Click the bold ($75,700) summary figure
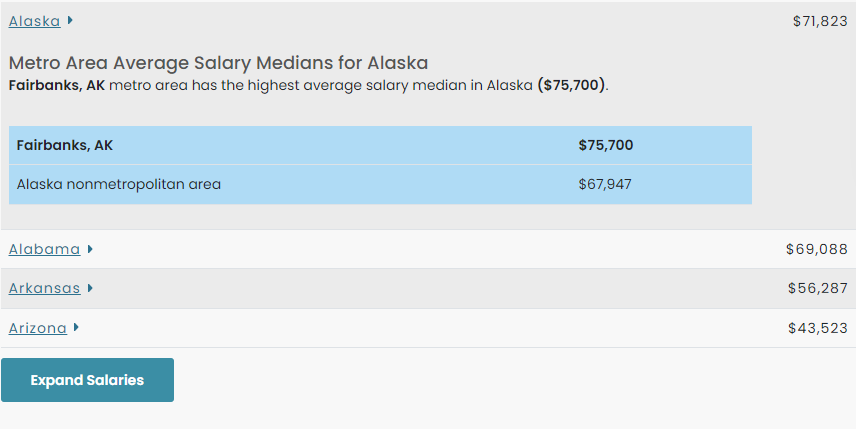Image resolution: width=856 pixels, height=429 pixels. point(571,86)
